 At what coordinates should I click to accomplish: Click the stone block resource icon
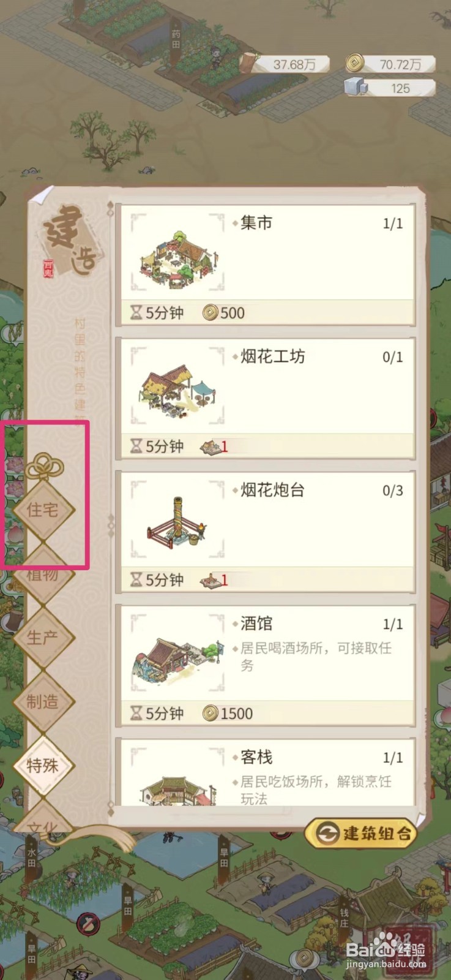pos(356,88)
